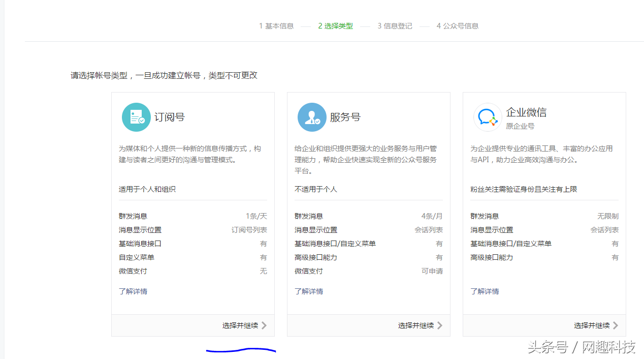Viewport: 644px width, 359px height.
Task: Go to step 1 基本信息
Action: point(276,26)
